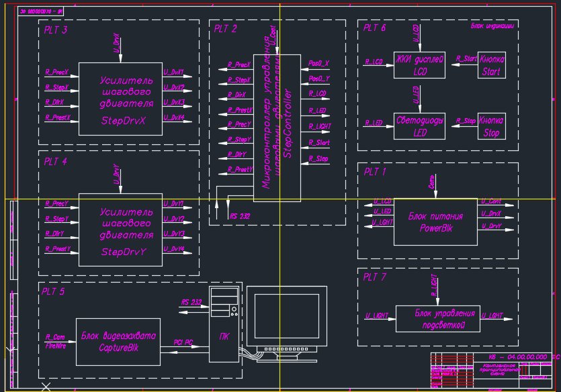Select the PLT 1 label

tap(375, 172)
